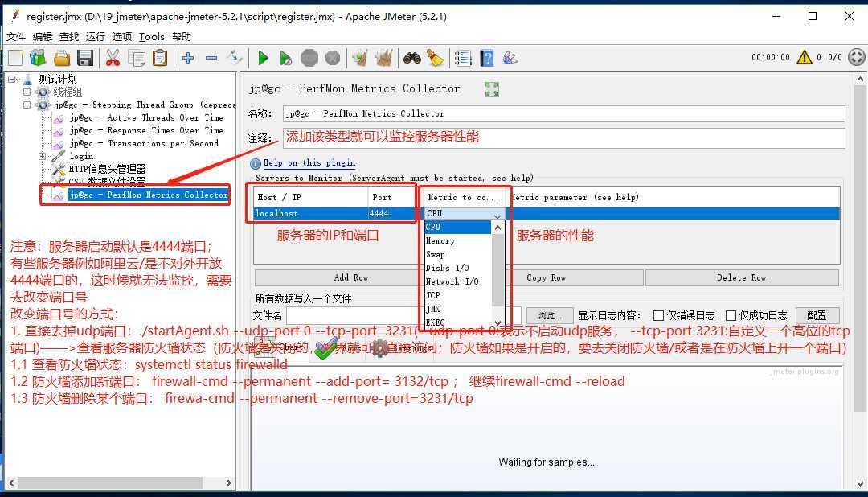This screenshot has width=868, height=497.
Task: Click the 配置 button
Action: click(817, 315)
